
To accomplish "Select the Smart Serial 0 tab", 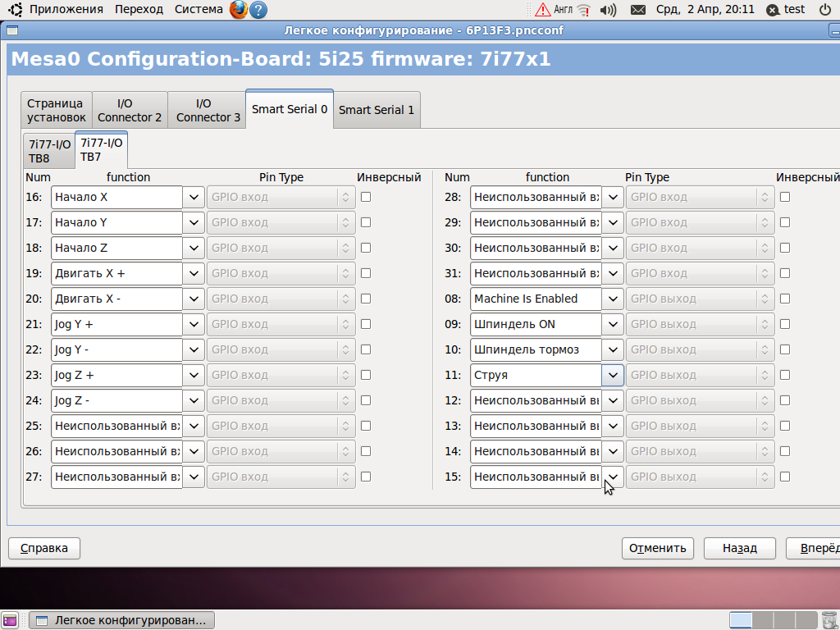I will [x=290, y=109].
